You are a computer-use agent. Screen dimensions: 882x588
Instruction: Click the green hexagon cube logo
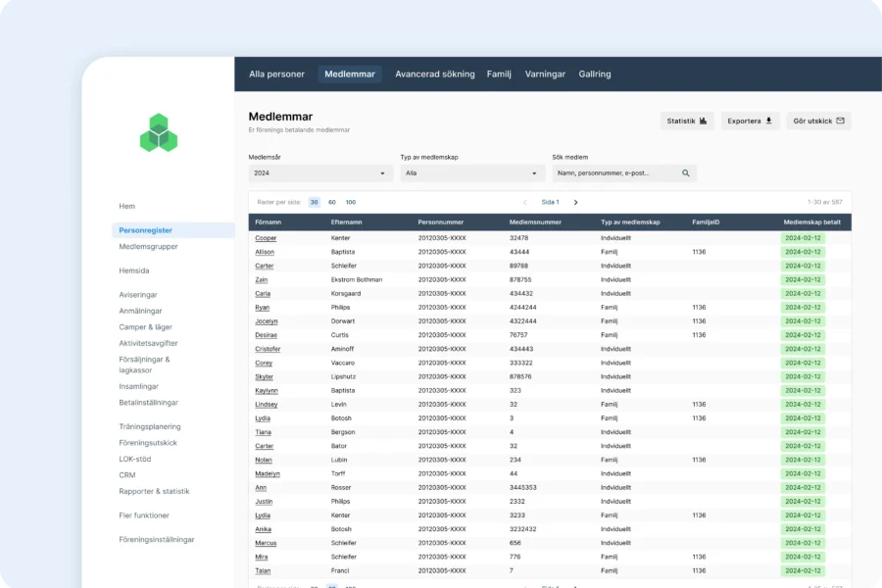[158, 132]
